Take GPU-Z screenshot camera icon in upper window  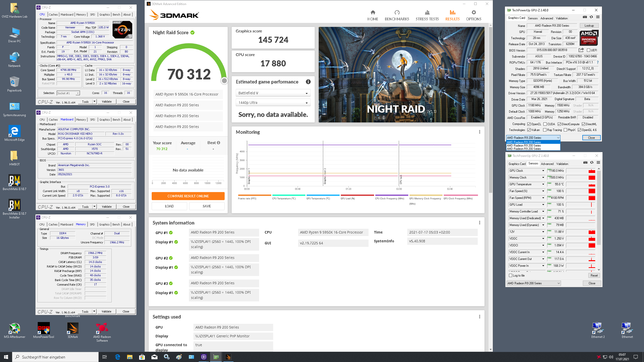click(585, 17)
